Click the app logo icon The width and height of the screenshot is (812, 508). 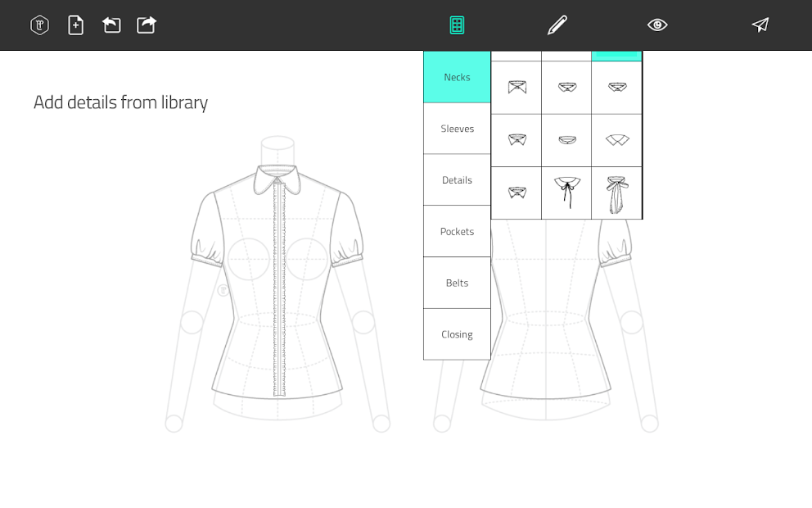[x=38, y=25]
